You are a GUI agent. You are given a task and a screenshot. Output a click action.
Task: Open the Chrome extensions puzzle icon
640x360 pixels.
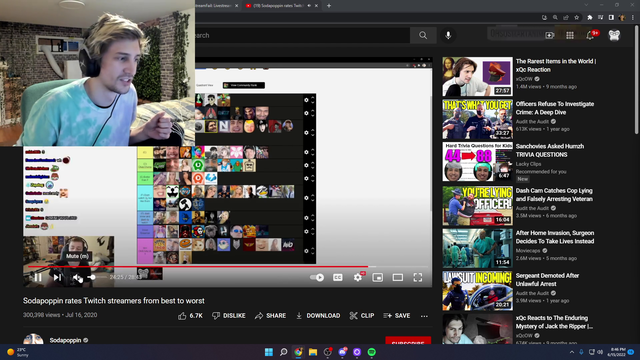(589, 18)
